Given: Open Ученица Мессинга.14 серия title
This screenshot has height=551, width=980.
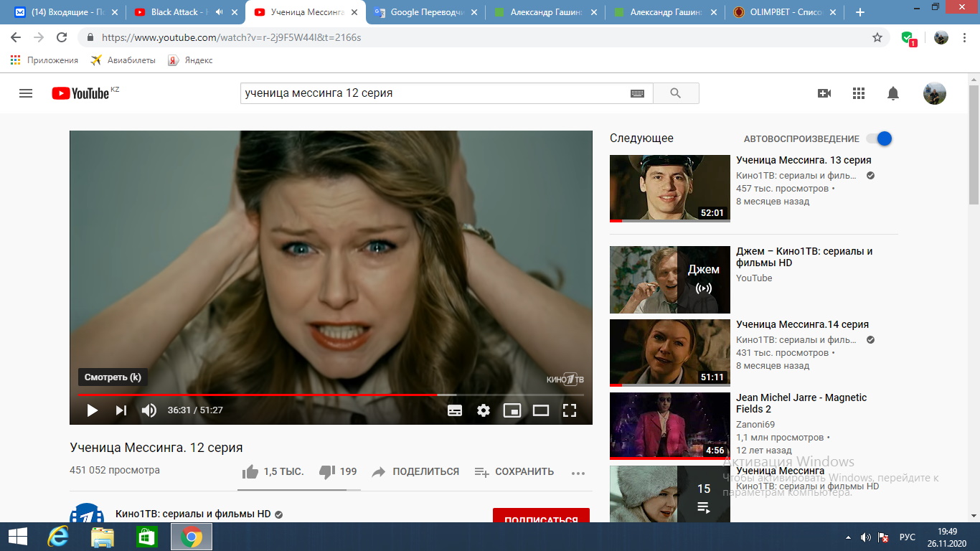Looking at the screenshot, I should [802, 324].
